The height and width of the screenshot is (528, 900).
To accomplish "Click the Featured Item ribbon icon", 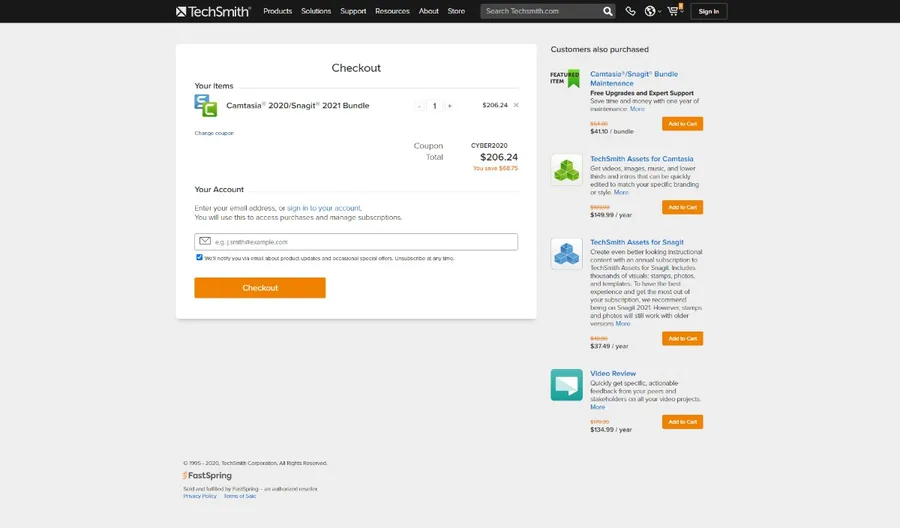I will click(565, 79).
